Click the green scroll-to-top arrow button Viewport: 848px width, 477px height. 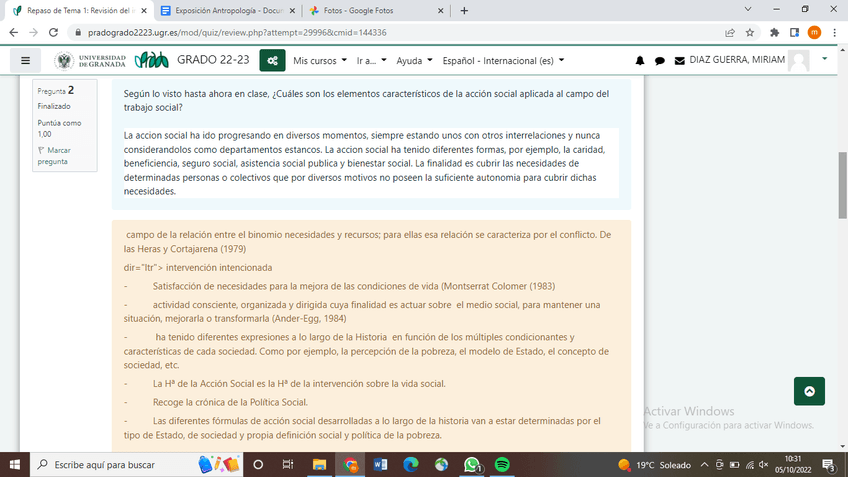[809, 391]
